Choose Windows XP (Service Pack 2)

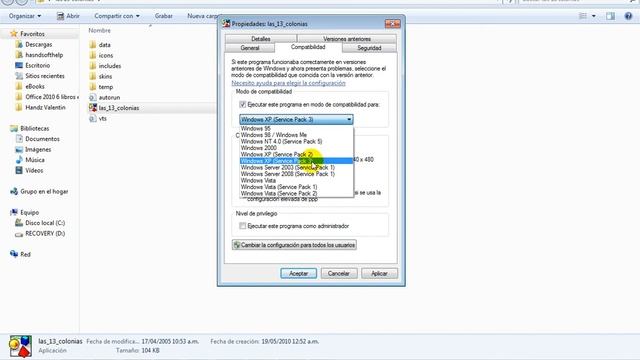point(296,154)
